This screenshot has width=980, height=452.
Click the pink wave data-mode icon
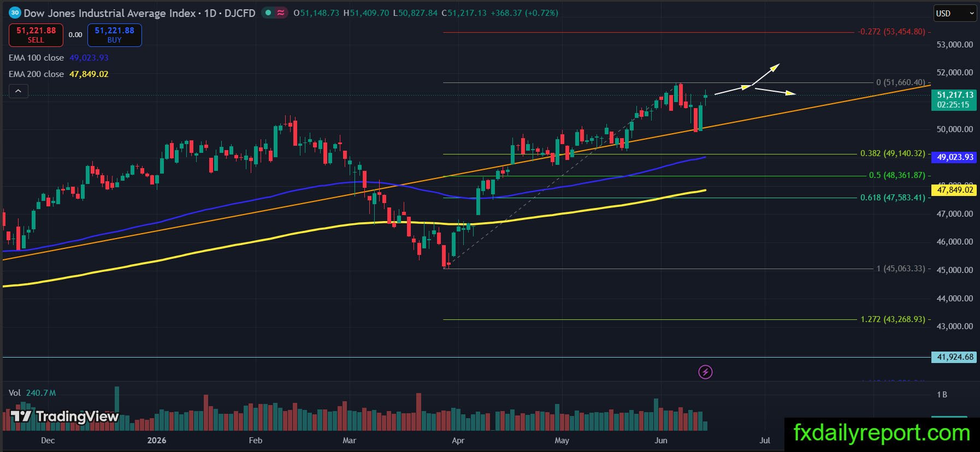point(281,13)
